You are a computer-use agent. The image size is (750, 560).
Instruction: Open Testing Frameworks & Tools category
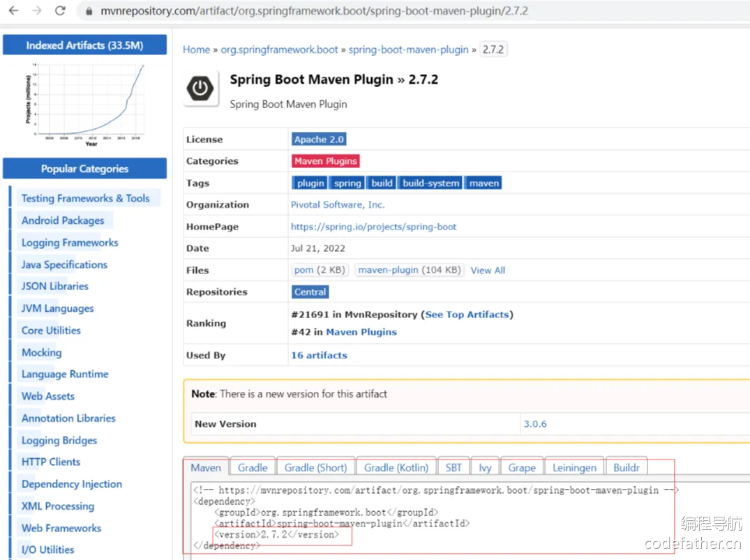(x=85, y=198)
